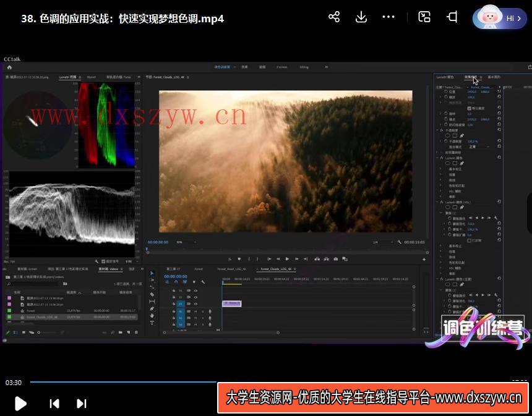This screenshot has height=416, width=532.
Task: Switch to Lumetri 范围 tab
Action: (68, 77)
